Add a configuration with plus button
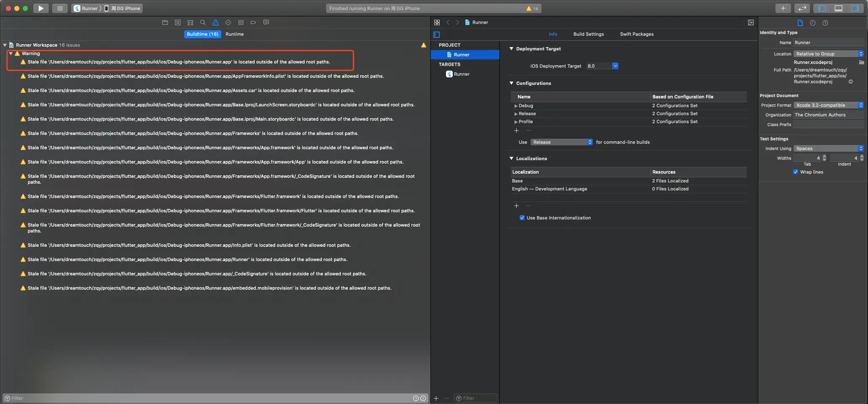This screenshot has width=868, height=404. point(516,131)
